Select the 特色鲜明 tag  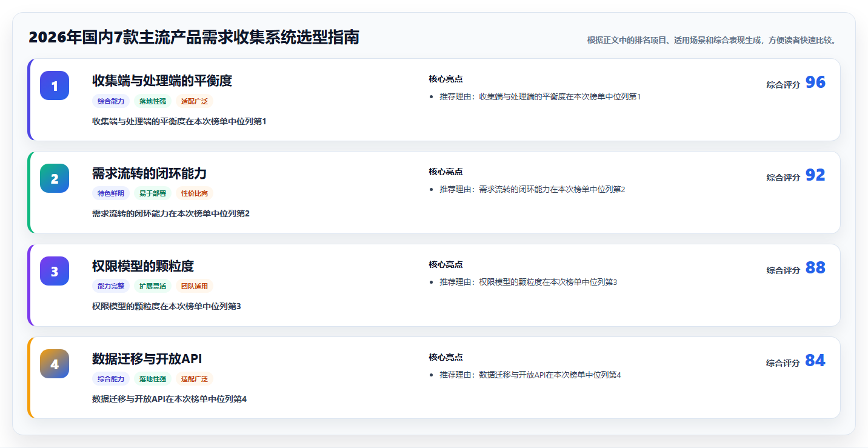(111, 193)
